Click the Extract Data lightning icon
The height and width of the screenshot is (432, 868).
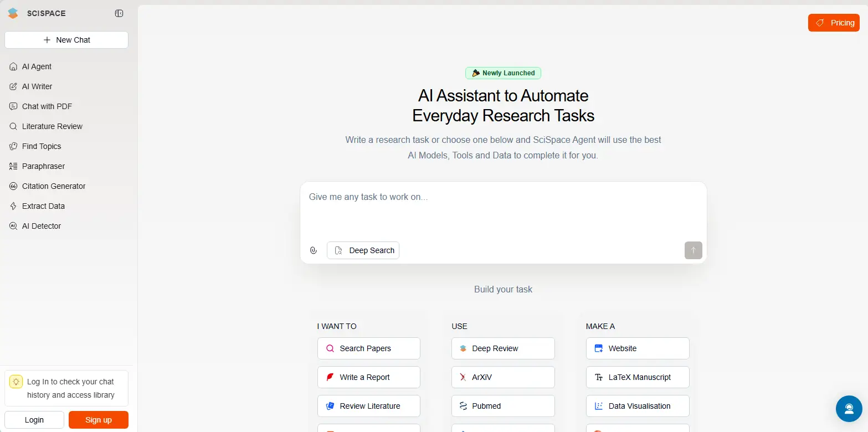(x=13, y=206)
